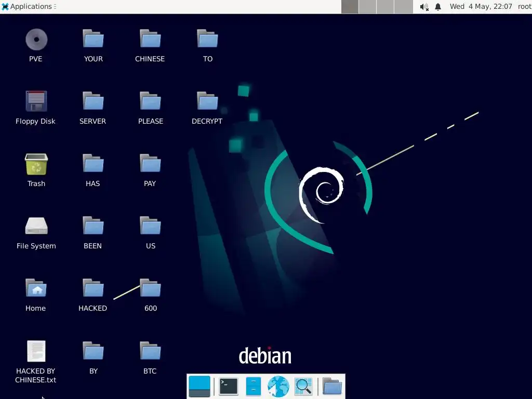The image size is (532, 399).
Task: Select the PAY folder
Action: pos(150,163)
